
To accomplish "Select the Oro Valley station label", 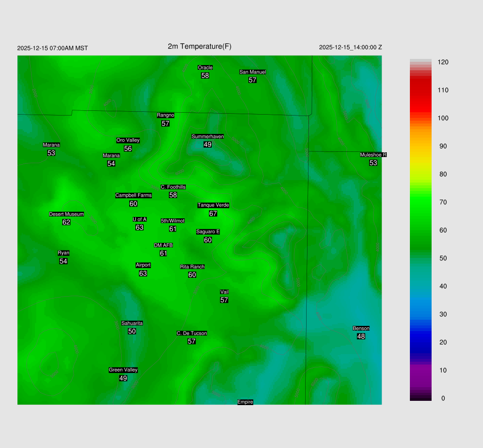I will click(128, 140).
